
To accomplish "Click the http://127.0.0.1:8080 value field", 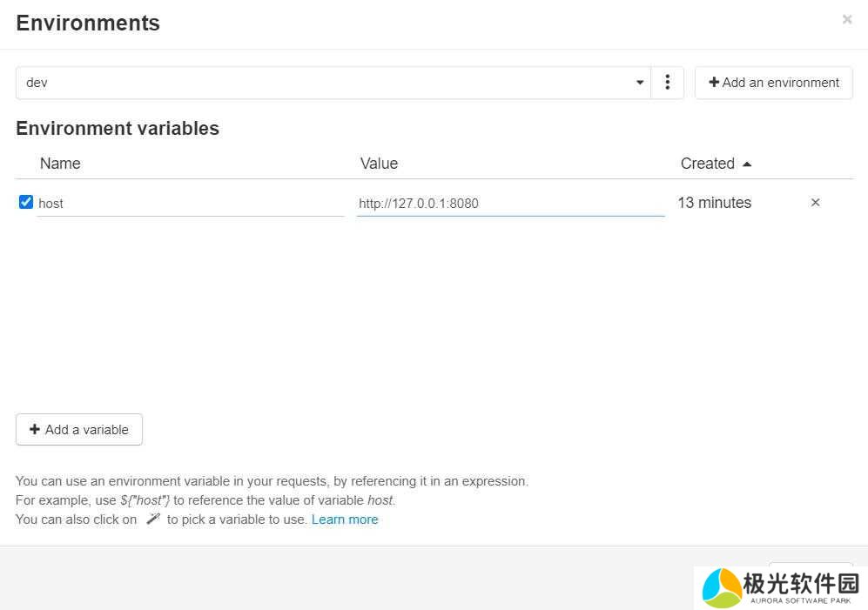I will (510, 204).
